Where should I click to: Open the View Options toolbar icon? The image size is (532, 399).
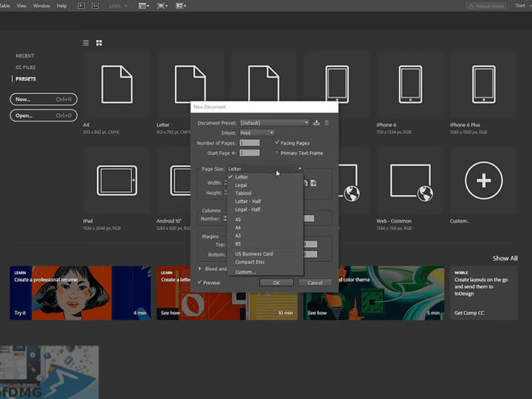(144, 5)
